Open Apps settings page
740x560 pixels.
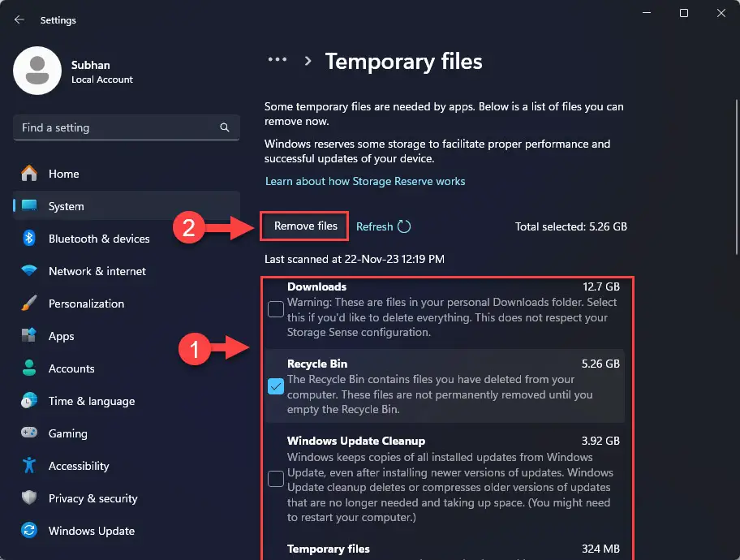coord(127,336)
